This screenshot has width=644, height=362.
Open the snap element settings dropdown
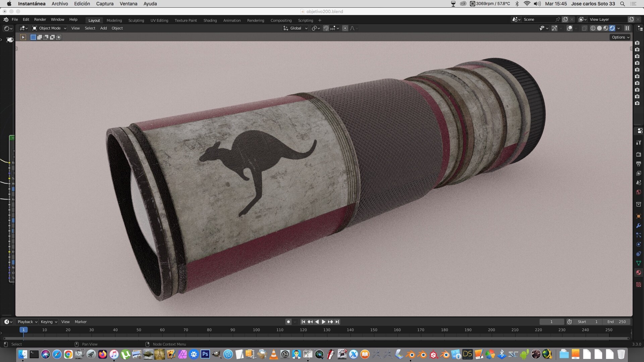[335, 28]
